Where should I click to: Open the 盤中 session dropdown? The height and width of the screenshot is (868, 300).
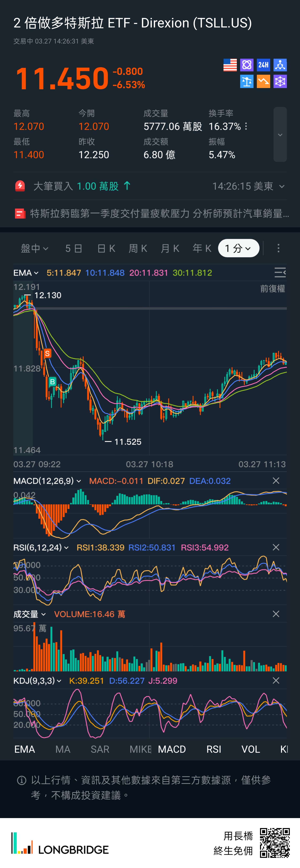coord(34,248)
